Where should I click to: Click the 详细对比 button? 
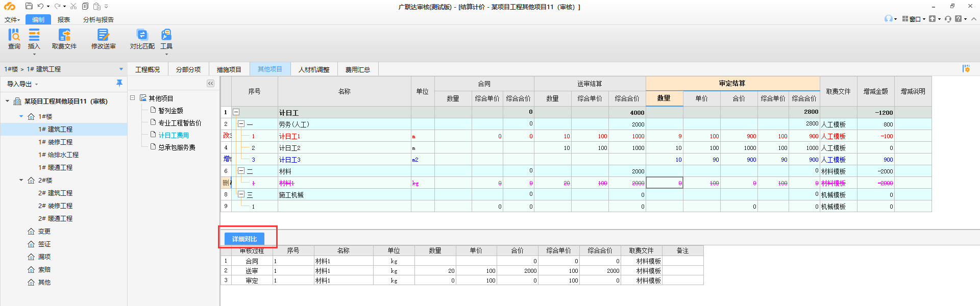pyautogui.click(x=244, y=239)
